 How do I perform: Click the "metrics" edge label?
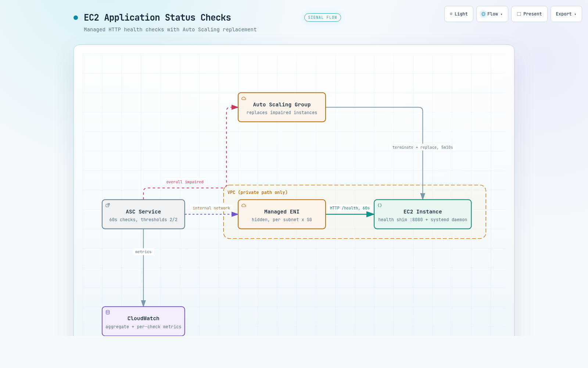[x=143, y=252]
